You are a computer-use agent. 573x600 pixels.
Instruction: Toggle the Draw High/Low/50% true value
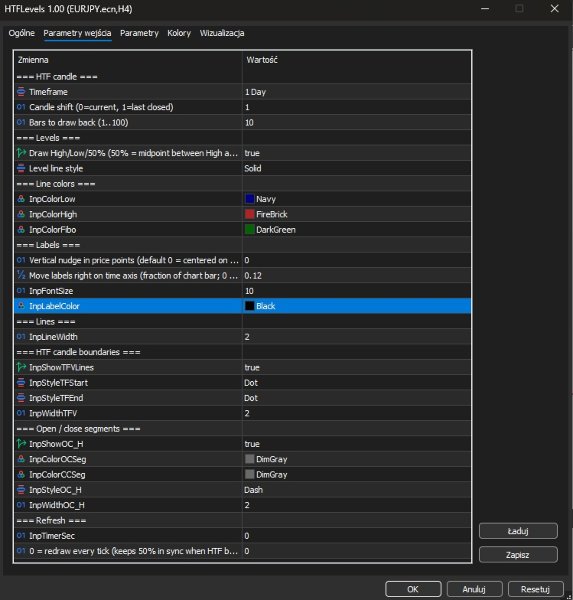pyautogui.click(x=356, y=153)
